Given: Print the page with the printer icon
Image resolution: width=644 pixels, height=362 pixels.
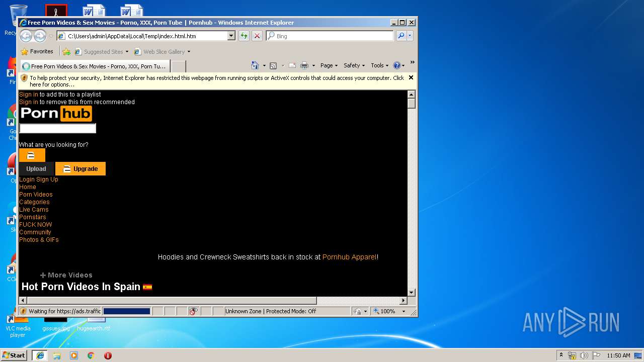Looking at the screenshot, I should [304, 65].
